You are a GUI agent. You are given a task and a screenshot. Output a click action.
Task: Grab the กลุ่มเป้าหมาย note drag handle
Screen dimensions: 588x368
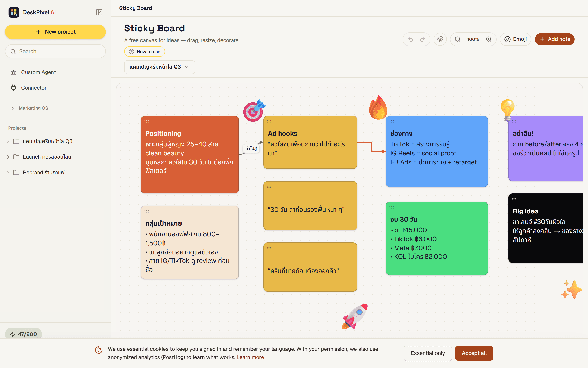point(147,212)
